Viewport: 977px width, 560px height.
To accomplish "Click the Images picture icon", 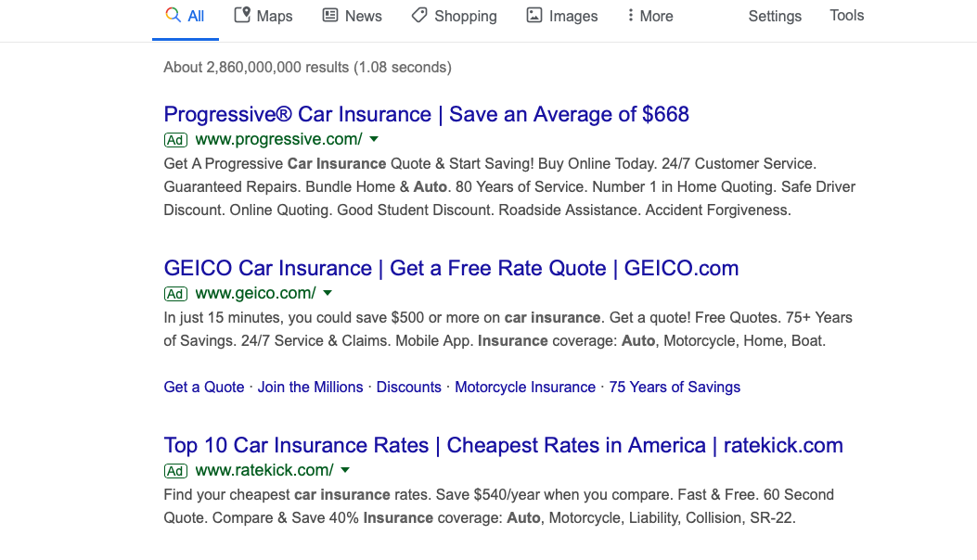I will 534,15.
